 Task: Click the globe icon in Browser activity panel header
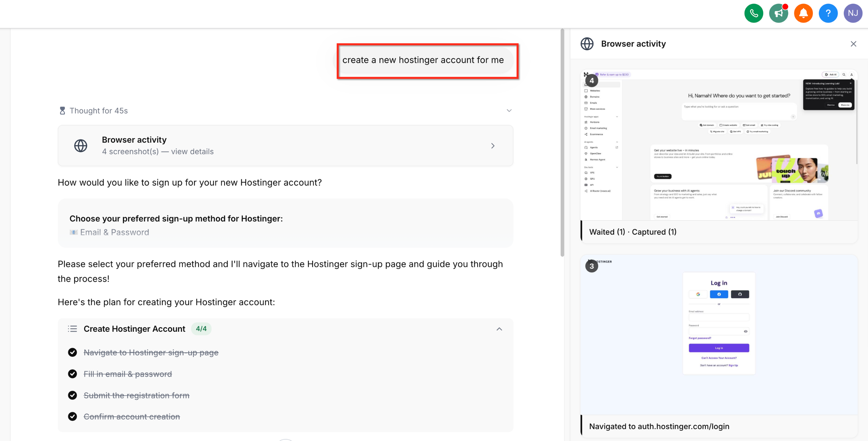587,44
